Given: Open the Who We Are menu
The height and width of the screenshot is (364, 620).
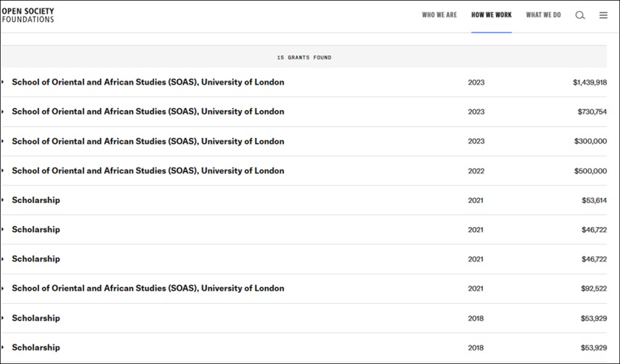Looking at the screenshot, I should [439, 15].
